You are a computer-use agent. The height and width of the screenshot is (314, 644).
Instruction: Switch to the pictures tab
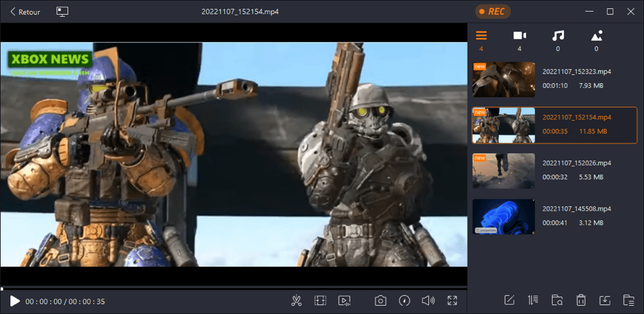pyautogui.click(x=596, y=40)
